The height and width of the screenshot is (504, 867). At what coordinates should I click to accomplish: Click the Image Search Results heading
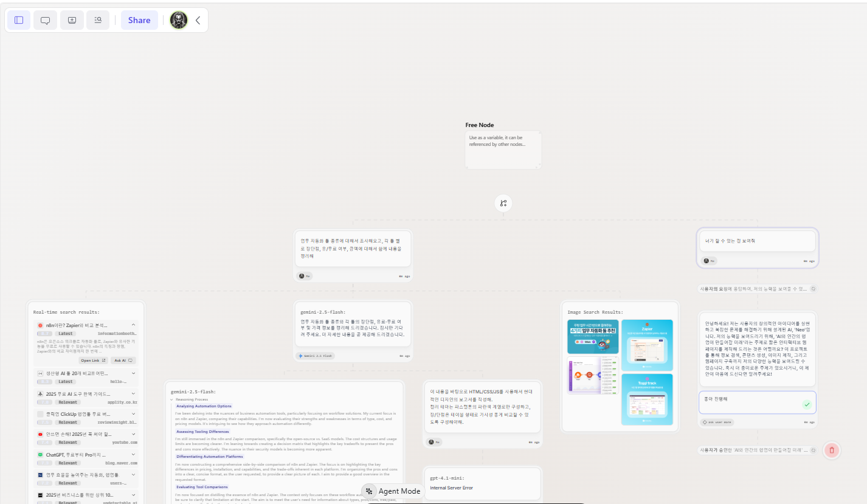coord(595,312)
